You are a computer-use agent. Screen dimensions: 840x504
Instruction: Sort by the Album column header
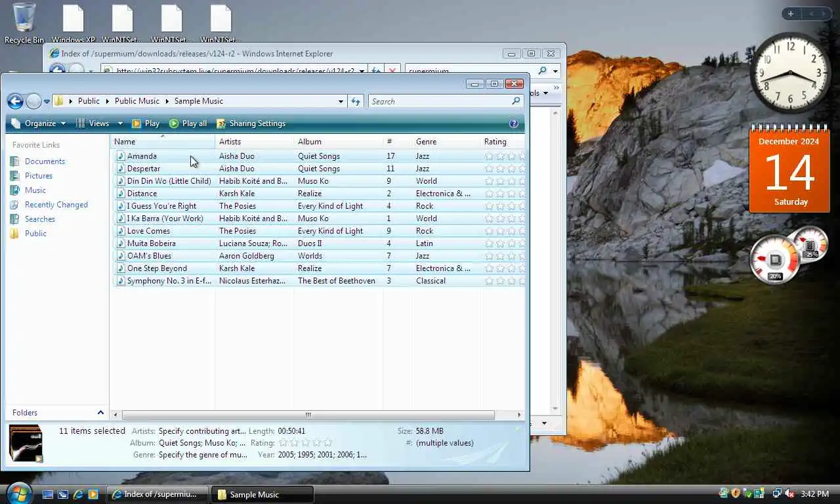coord(338,142)
